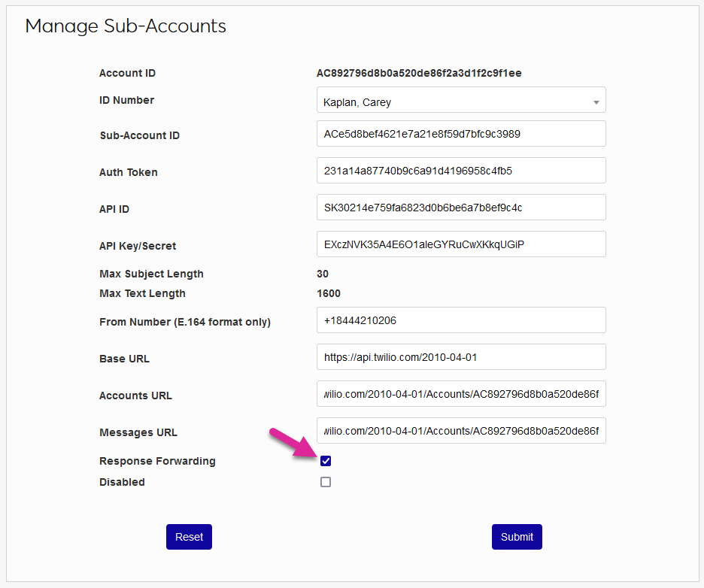Click the caret arrow in ID Number combo box

click(596, 102)
